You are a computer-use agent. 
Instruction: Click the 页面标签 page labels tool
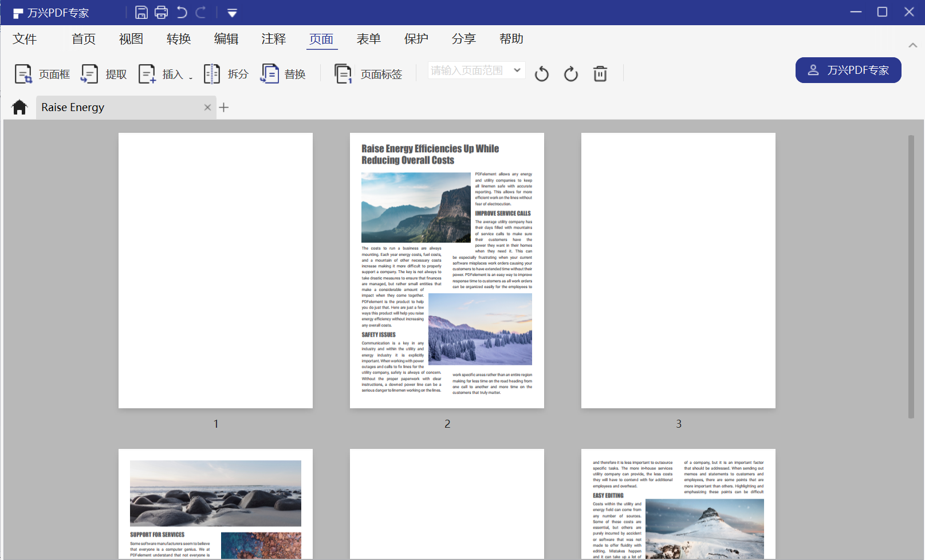(x=368, y=74)
